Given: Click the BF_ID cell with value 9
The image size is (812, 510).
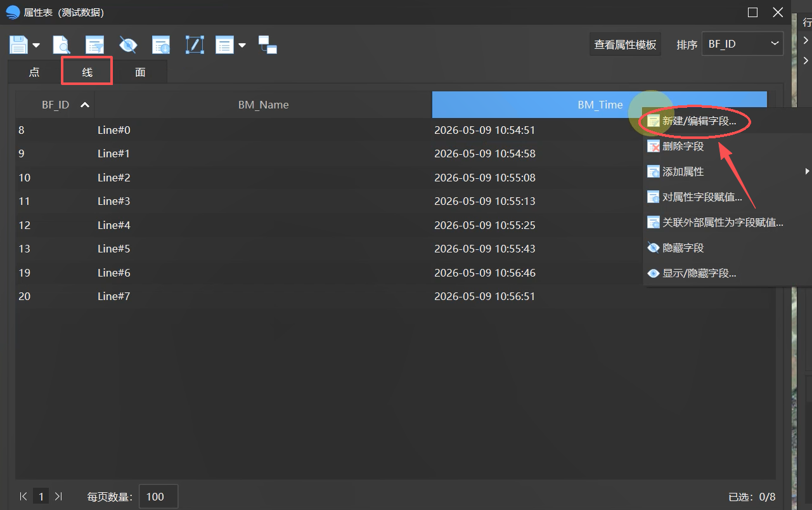Looking at the screenshot, I should (x=55, y=154).
